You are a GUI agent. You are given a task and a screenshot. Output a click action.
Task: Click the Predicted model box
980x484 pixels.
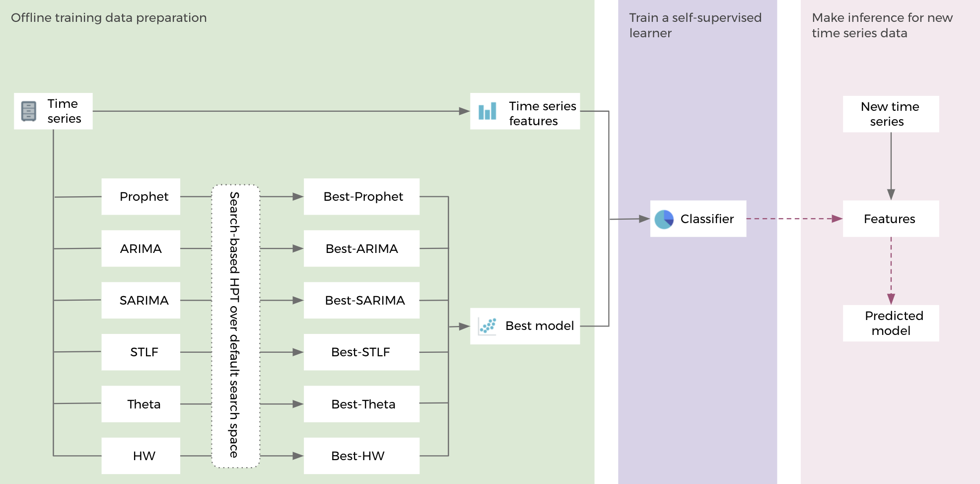[x=891, y=323]
